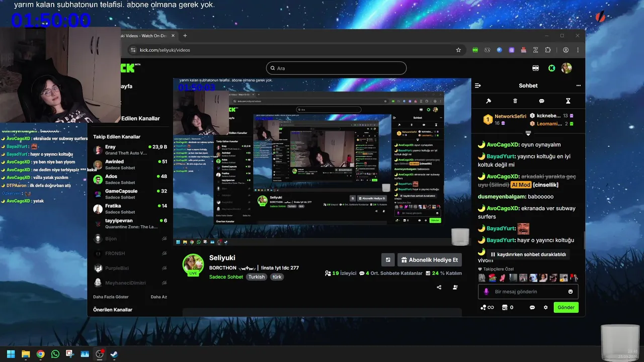This screenshot has width=644, height=362.
Task: Open Chrome profile account icon
Action: point(566,50)
